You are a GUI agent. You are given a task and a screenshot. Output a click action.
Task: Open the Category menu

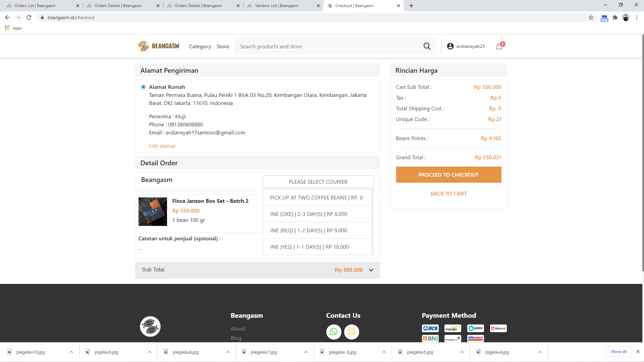(x=200, y=46)
